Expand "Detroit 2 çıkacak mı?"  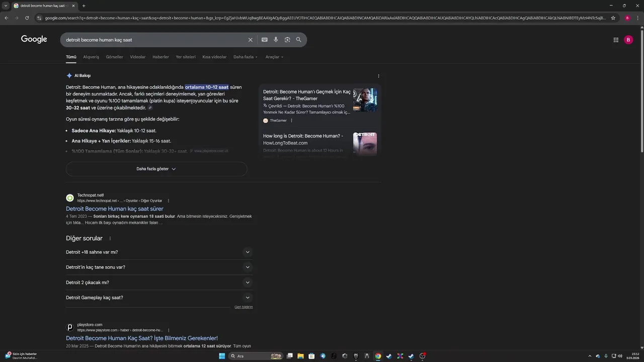159,282
